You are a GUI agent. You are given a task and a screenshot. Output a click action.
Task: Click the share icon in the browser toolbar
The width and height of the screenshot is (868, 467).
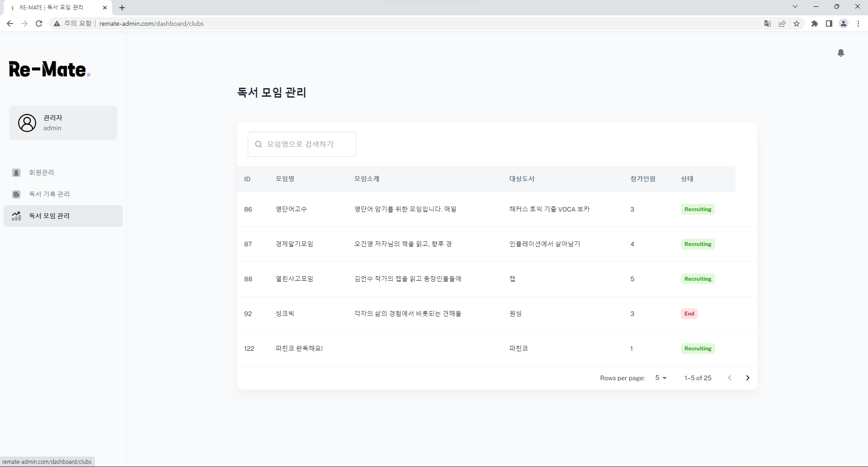click(x=782, y=24)
